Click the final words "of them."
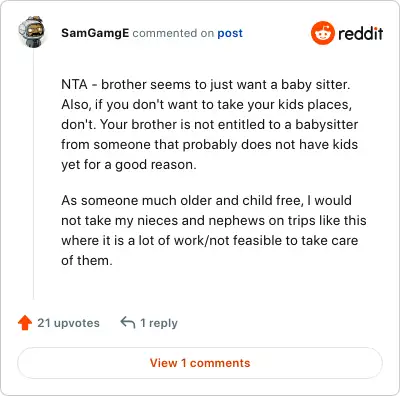 (87, 260)
